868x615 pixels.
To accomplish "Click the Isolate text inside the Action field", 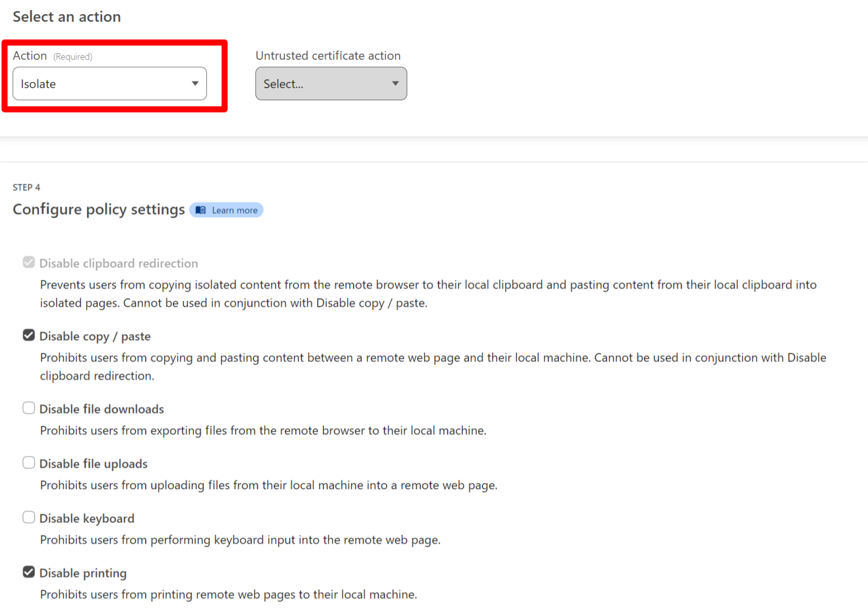I will coord(37,83).
